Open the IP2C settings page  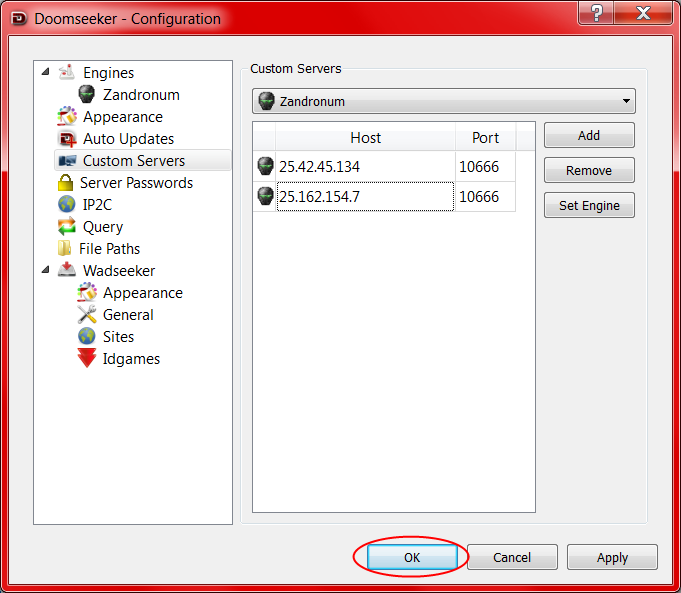[x=98, y=205]
